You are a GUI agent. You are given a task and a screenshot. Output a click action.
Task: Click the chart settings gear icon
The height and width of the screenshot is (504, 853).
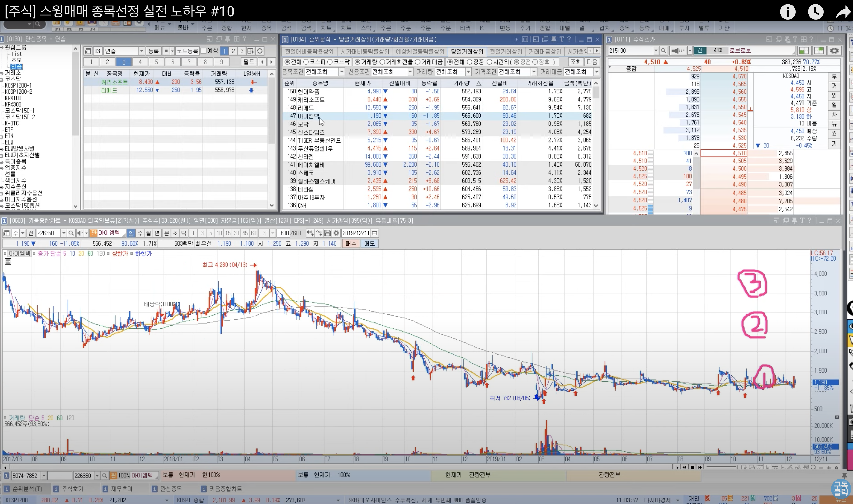click(x=336, y=233)
